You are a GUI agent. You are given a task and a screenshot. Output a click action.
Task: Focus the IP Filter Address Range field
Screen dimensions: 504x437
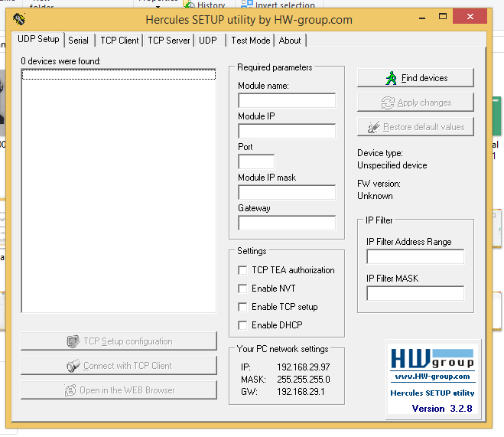pos(415,256)
